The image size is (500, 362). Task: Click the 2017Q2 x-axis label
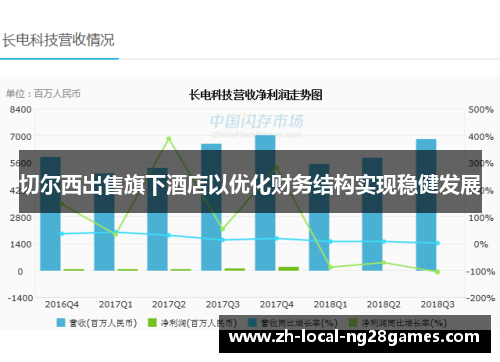click(x=169, y=304)
